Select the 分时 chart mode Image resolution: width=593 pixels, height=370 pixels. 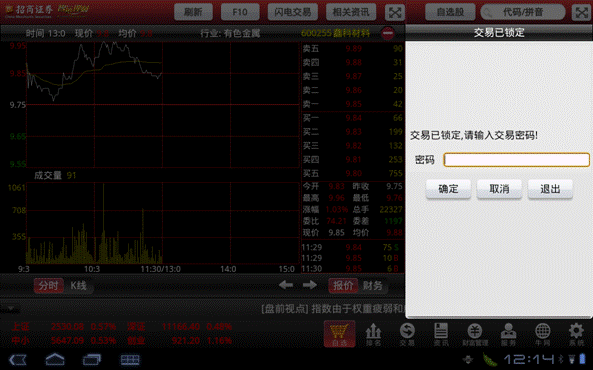coord(48,286)
